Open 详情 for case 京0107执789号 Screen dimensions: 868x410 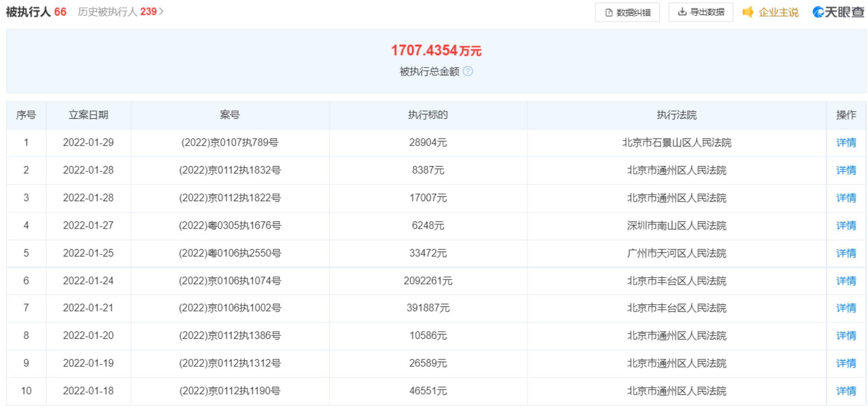[x=846, y=142]
